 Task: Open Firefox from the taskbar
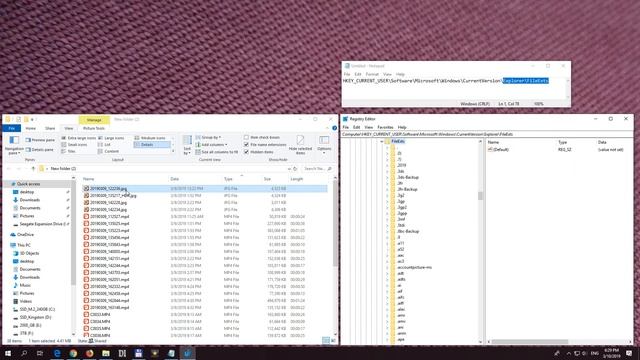[x=89, y=353]
